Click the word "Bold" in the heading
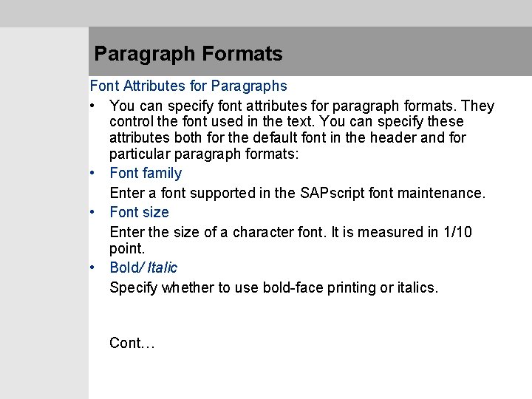Viewport: 532px width, 399px height. click(124, 267)
